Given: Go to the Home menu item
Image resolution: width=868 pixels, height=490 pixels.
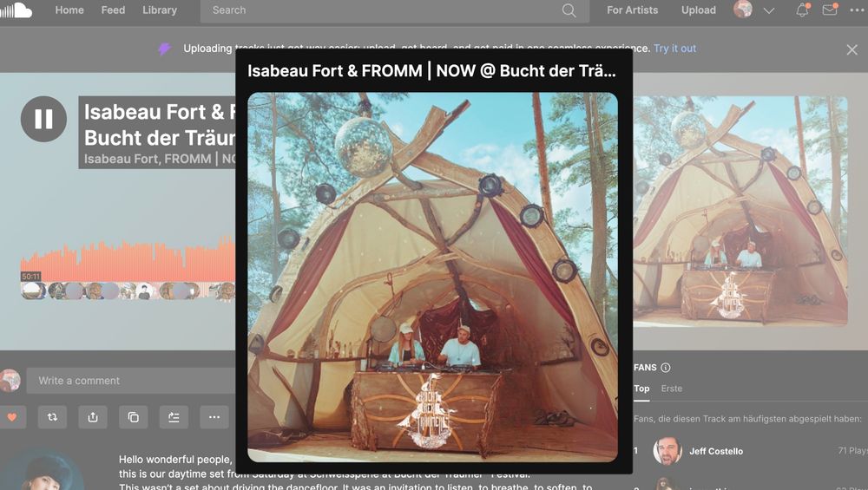Looking at the screenshot, I should click(x=69, y=10).
